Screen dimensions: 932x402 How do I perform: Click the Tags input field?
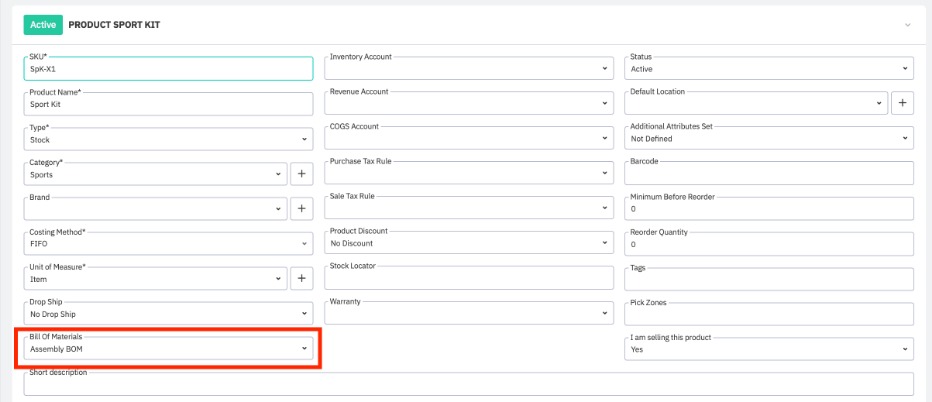[x=768, y=279]
